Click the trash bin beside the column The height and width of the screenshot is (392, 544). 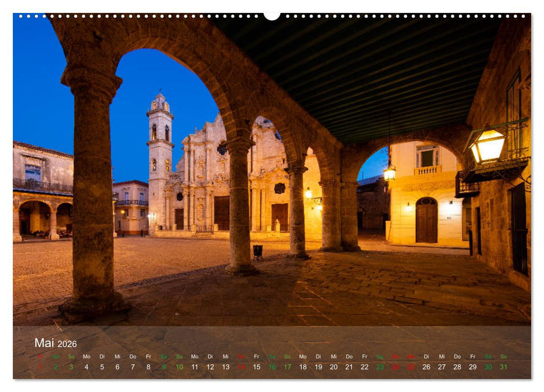(258, 251)
